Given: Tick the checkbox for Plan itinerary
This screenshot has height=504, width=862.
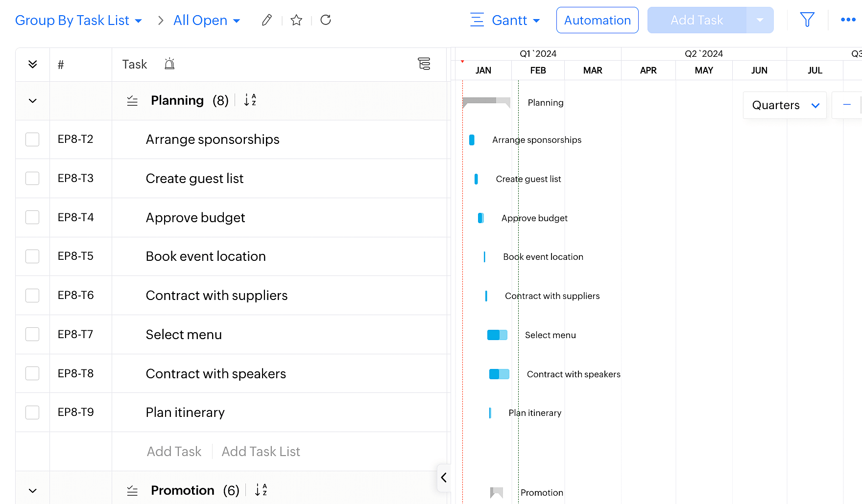Looking at the screenshot, I should tap(32, 412).
